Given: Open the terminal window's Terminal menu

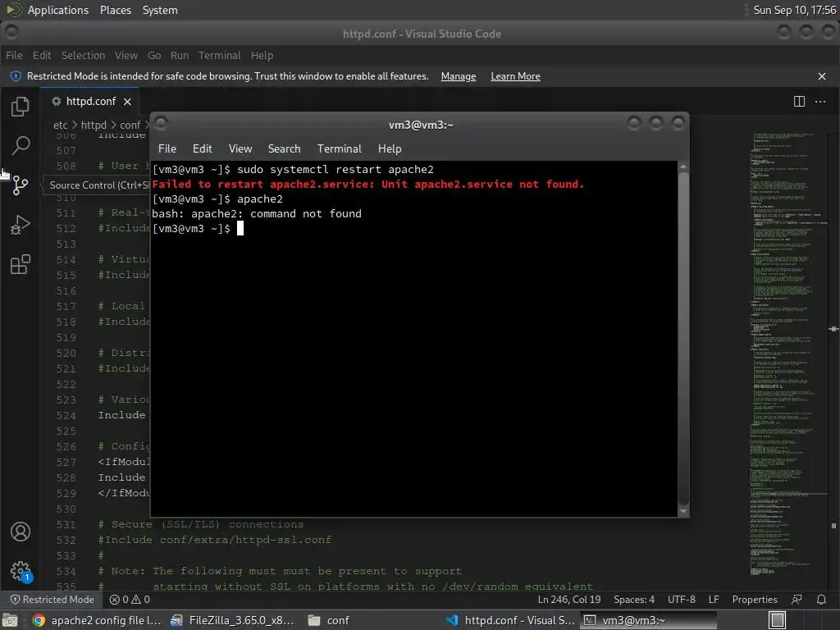Looking at the screenshot, I should click(x=339, y=149).
